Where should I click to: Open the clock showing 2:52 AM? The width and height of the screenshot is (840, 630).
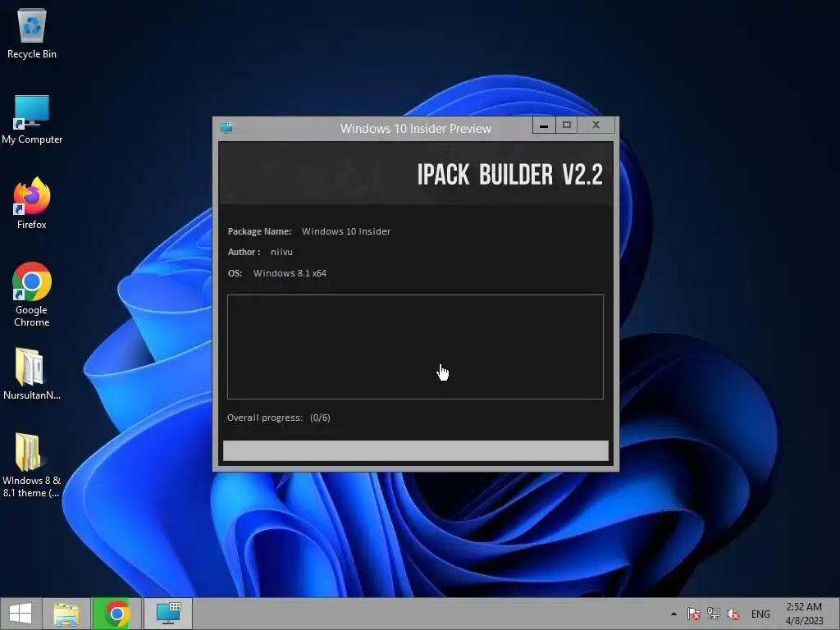point(804,614)
